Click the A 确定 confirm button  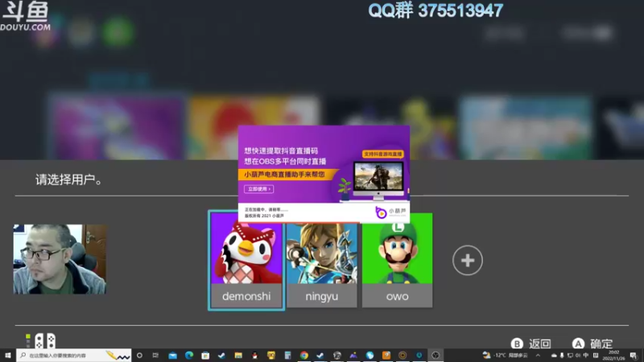coord(592,343)
